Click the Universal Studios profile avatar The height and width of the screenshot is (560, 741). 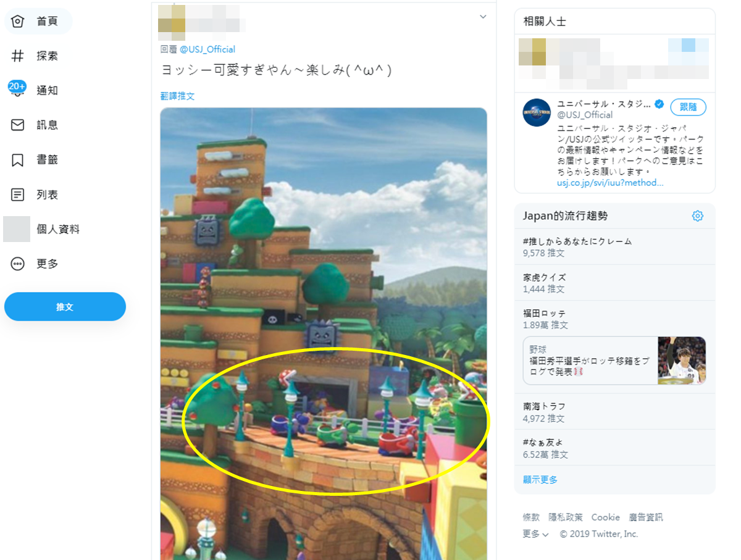[537, 112]
